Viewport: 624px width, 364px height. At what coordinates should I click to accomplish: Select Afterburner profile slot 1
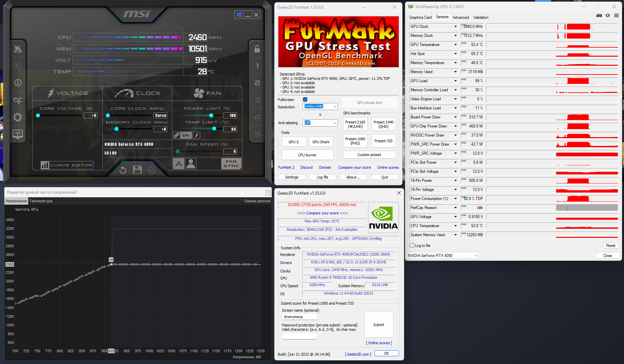point(257,66)
